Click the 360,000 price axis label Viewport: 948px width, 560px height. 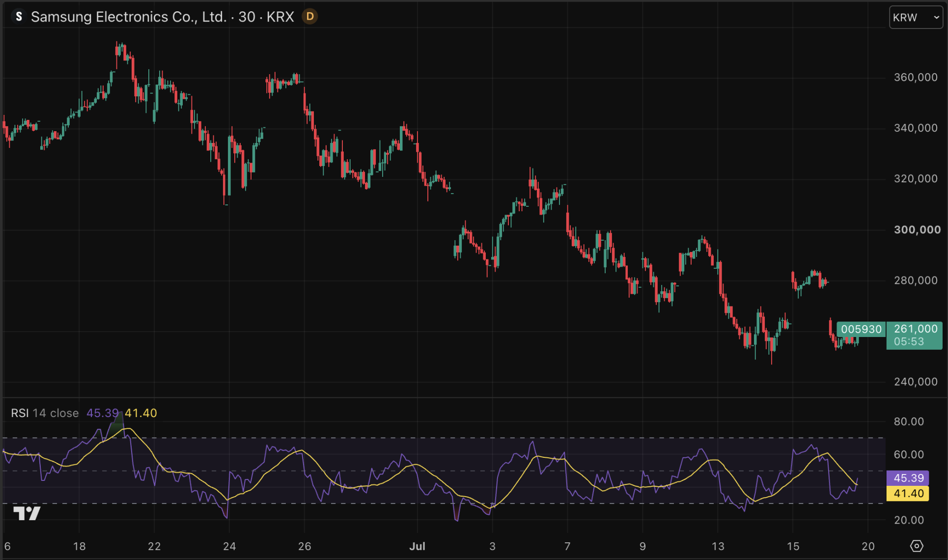click(x=916, y=77)
